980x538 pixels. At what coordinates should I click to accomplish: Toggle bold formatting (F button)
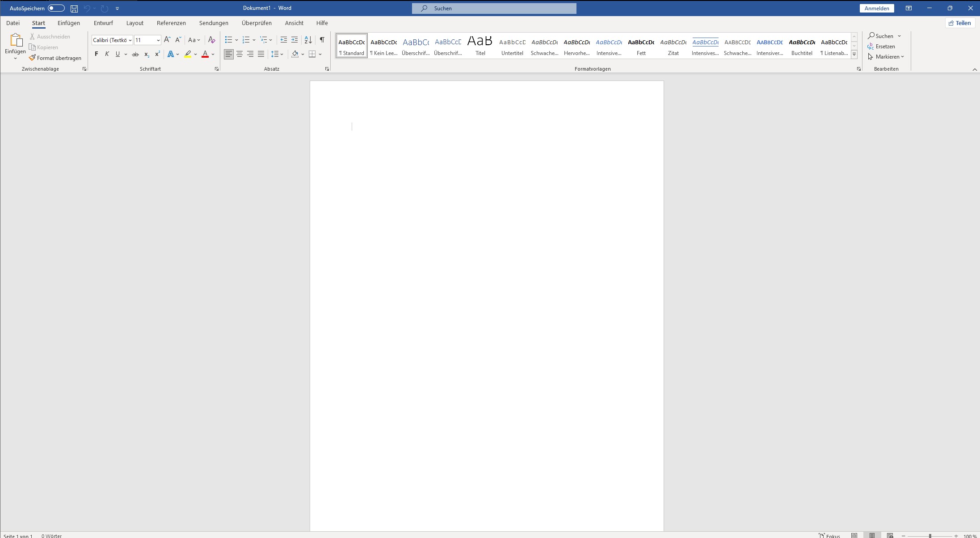pos(96,54)
